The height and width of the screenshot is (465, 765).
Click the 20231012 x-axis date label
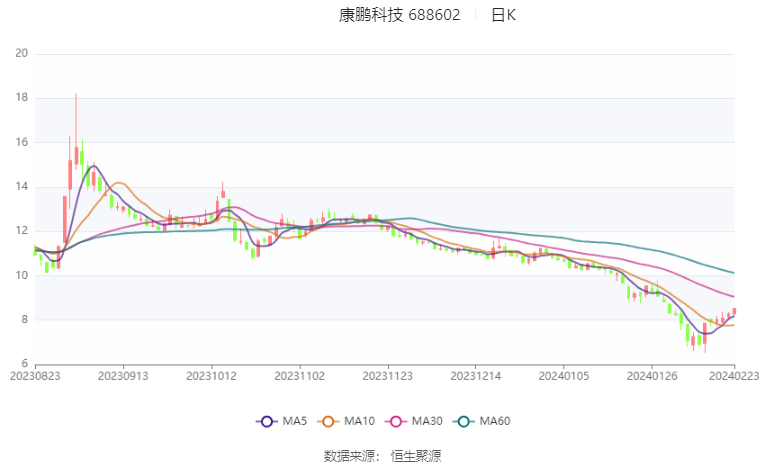[x=211, y=376]
